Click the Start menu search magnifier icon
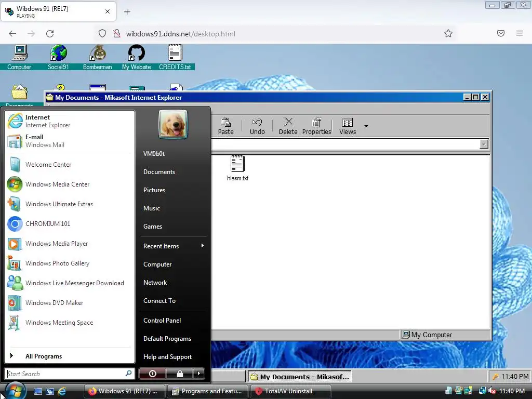Screen dimensions: 532x399 129,373
